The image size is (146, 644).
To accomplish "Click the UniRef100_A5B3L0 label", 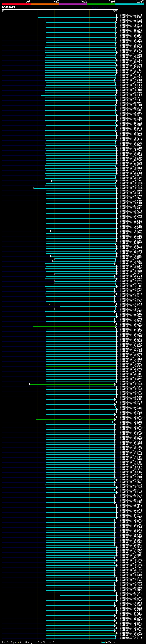I will click(x=131, y=85).
